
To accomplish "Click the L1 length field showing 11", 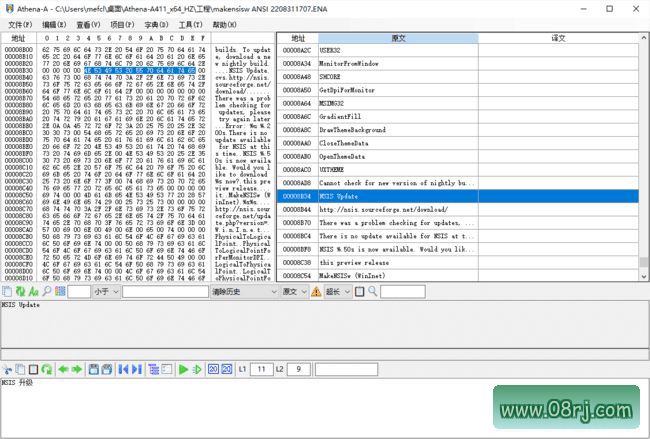I will pyautogui.click(x=262, y=369).
